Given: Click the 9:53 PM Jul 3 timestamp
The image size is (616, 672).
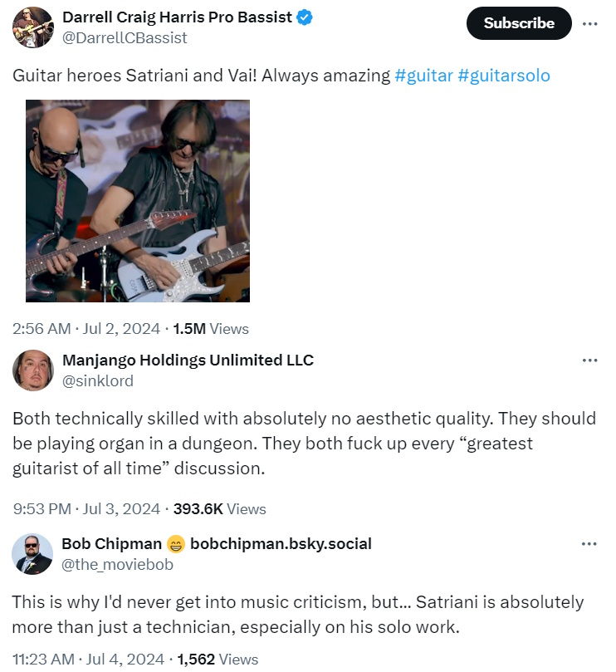Looking at the screenshot, I should click(86, 508).
